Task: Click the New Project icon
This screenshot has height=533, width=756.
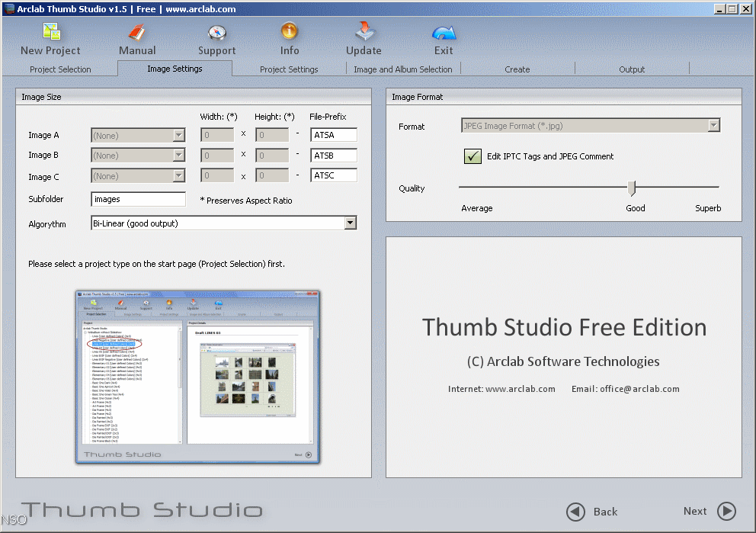Action: [51, 32]
